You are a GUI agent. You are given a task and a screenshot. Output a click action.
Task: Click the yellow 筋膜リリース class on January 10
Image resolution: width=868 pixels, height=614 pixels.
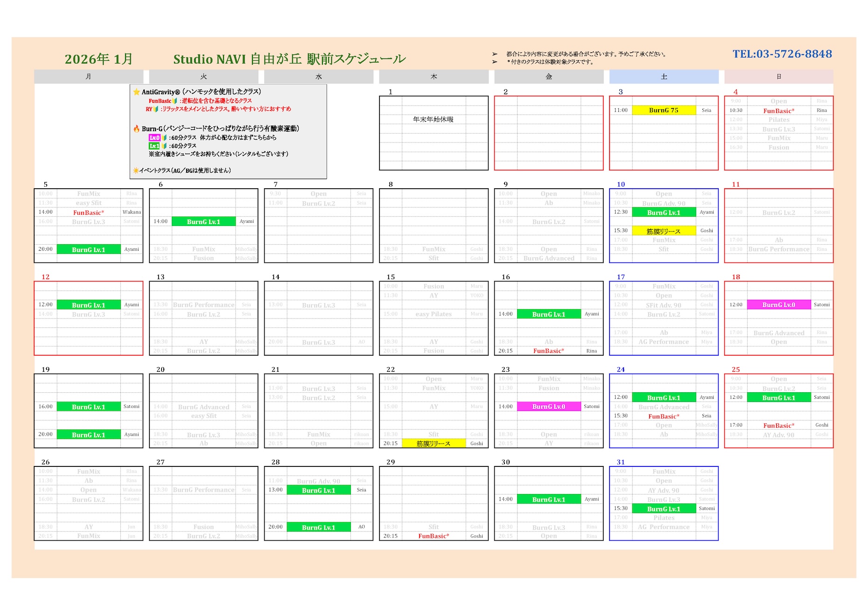point(664,231)
